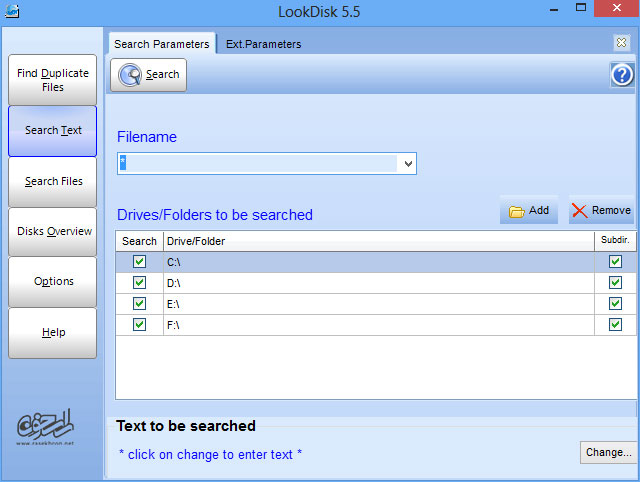Switch to the Ext.Parameters tab
The image size is (640, 482).
(x=263, y=44)
